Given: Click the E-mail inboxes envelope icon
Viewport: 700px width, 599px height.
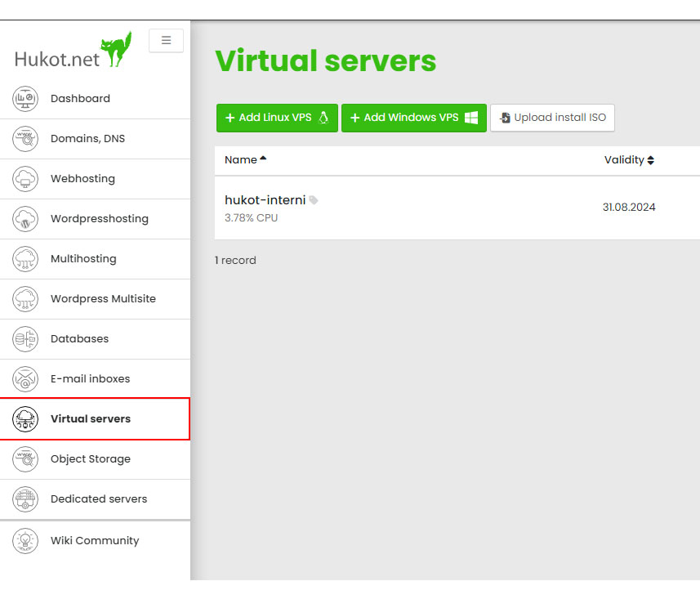Looking at the screenshot, I should coord(25,379).
